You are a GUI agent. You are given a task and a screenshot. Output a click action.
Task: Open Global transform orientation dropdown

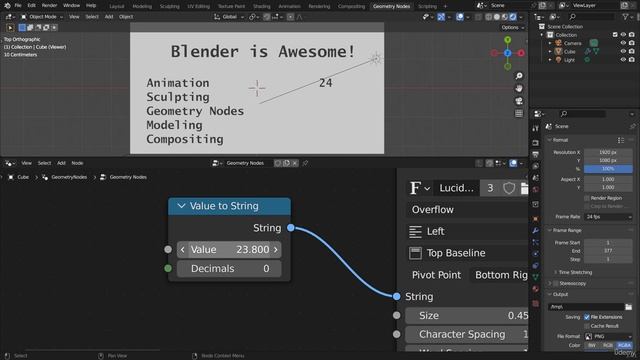tap(229, 17)
